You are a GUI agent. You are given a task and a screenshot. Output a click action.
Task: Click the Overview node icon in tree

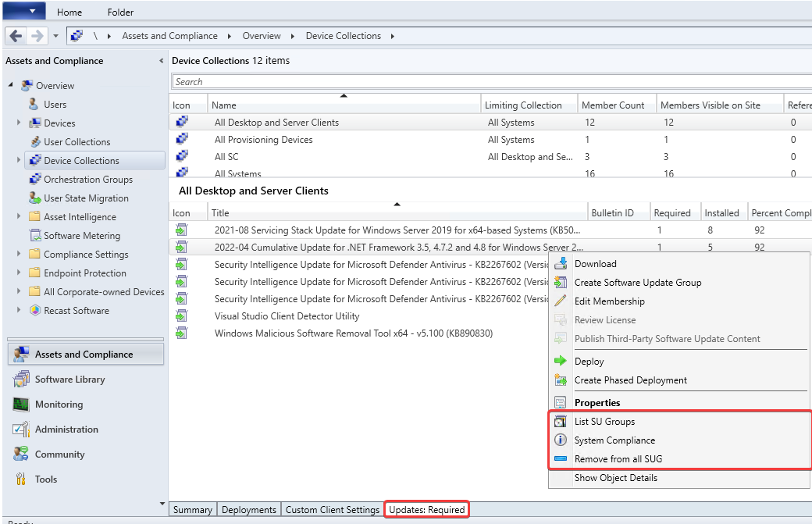coord(27,85)
